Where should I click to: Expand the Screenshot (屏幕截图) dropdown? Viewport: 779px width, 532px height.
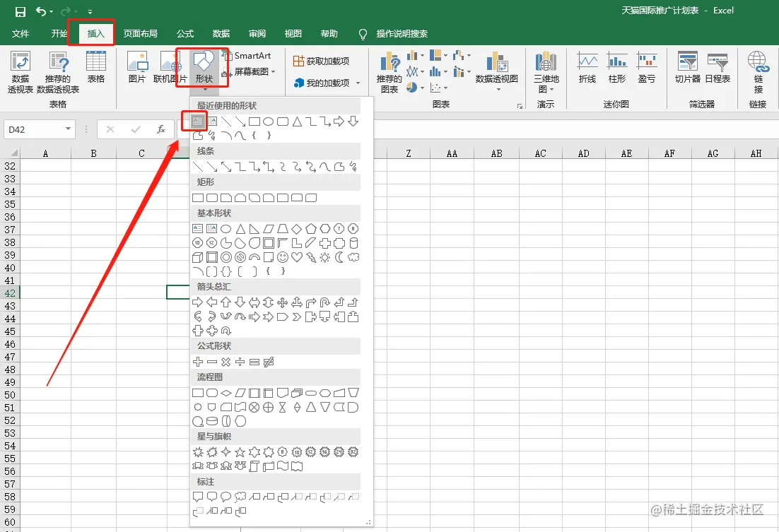274,72
